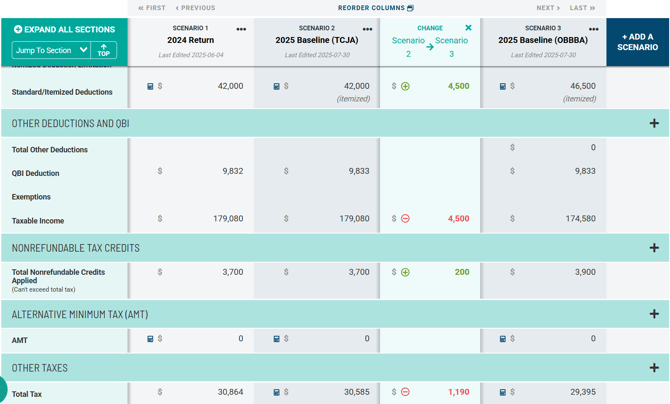Click red minus icon next to 1,190 change
670x404 pixels.
(x=405, y=392)
